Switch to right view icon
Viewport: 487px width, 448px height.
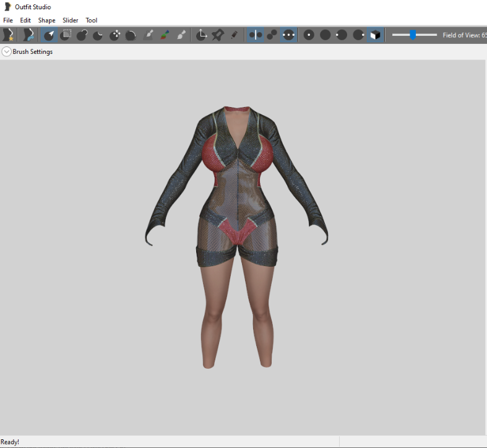pyautogui.click(x=358, y=35)
